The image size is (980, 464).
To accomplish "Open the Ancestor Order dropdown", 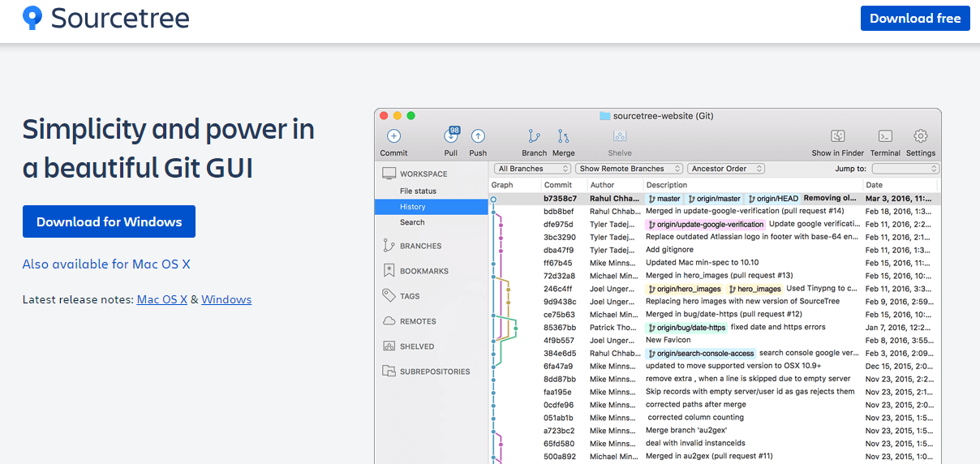I will tap(726, 169).
